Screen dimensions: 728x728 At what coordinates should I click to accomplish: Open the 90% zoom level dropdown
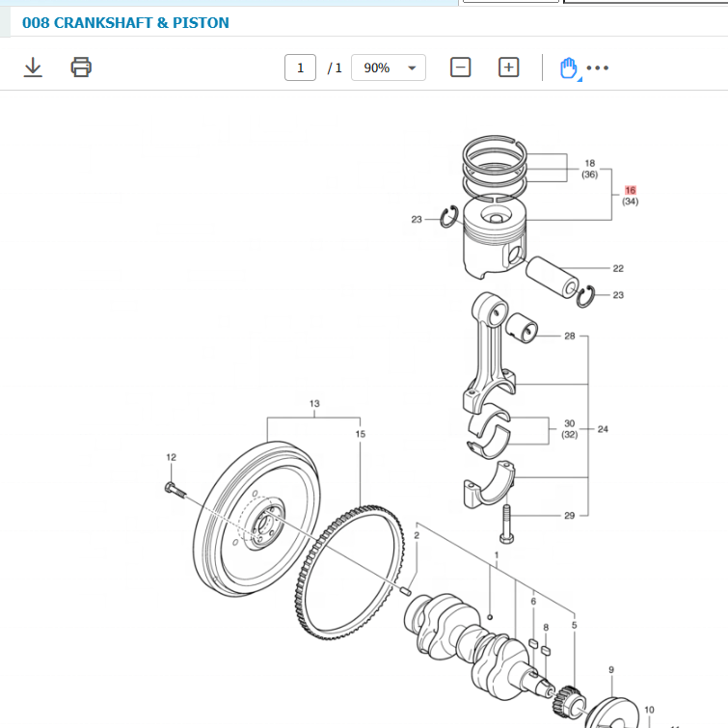pyautogui.click(x=389, y=67)
